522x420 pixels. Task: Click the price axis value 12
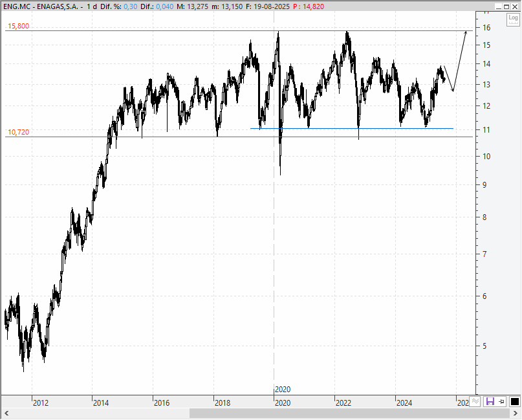(x=486, y=106)
